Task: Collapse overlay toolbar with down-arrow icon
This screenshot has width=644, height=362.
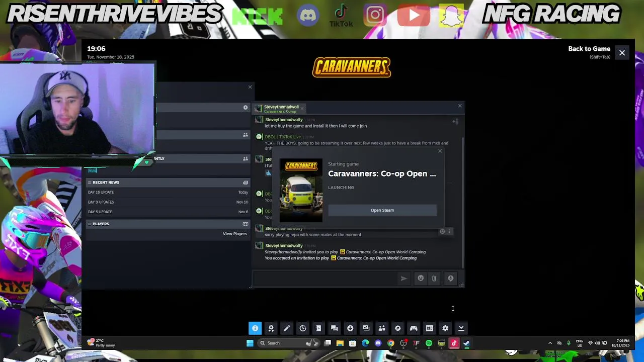Action: [x=461, y=328]
